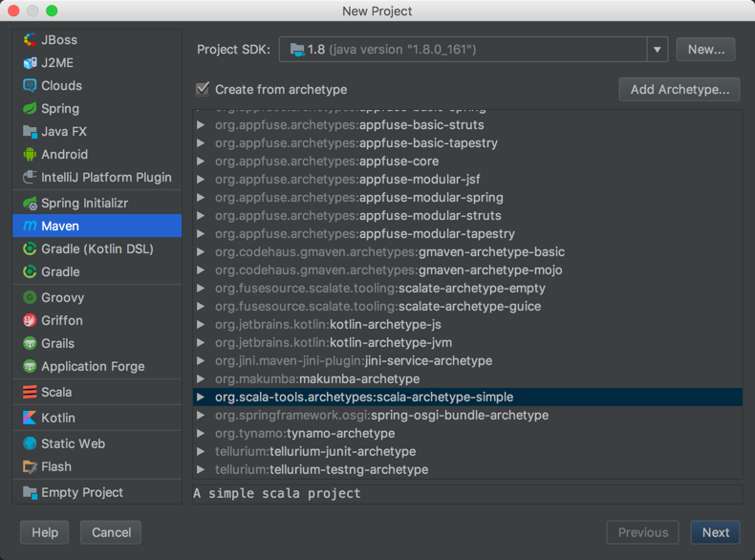Expand kotlin-archetype-jvm node
755x560 pixels.
click(x=201, y=343)
